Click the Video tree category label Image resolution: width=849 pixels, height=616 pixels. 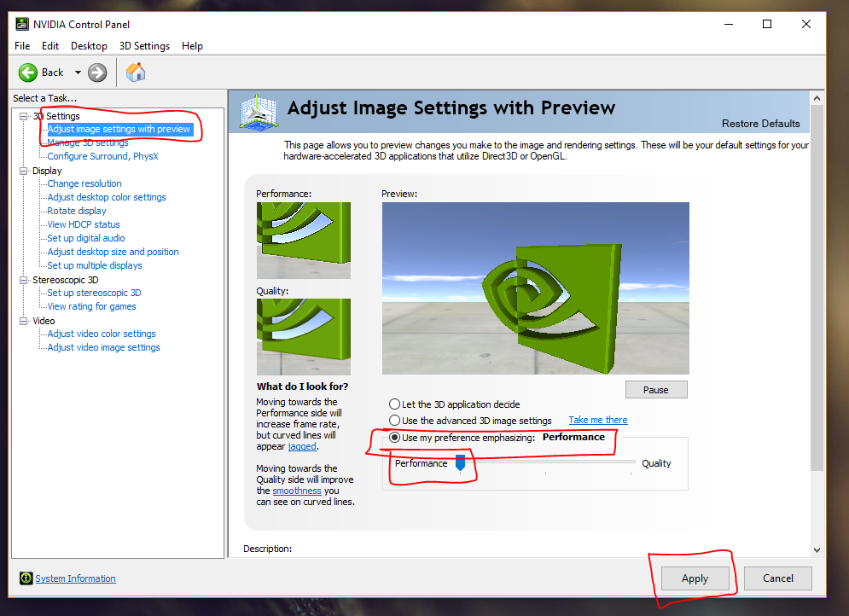click(x=44, y=321)
